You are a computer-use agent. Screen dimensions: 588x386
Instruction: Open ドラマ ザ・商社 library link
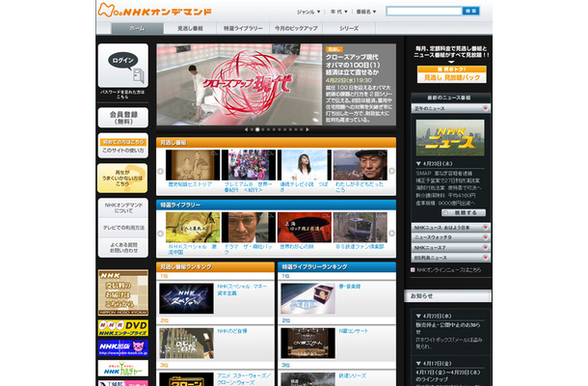[x=248, y=249]
